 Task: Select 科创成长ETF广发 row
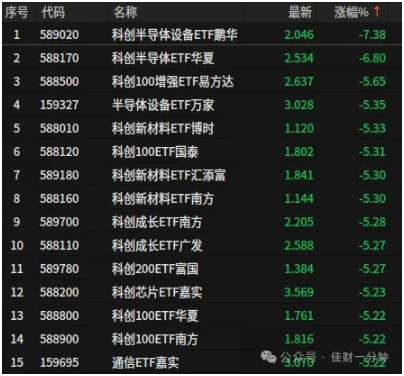point(202,245)
